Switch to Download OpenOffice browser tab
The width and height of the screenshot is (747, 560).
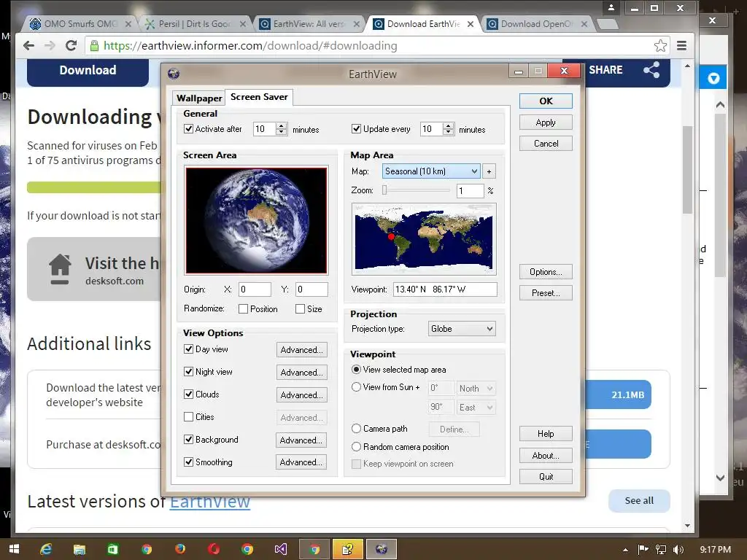(x=538, y=24)
